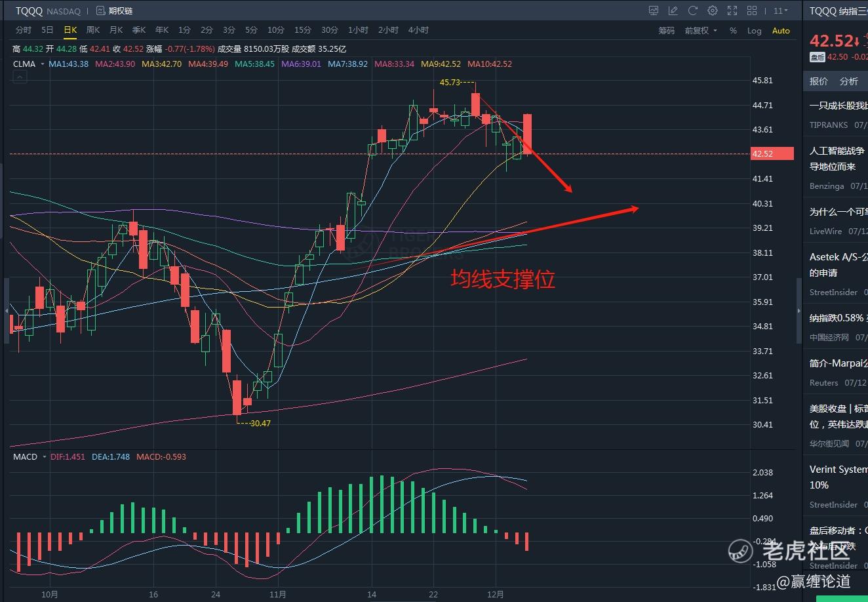Select the 1分 one-minute interval
The width and height of the screenshot is (868, 602).
click(x=184, y=30)
